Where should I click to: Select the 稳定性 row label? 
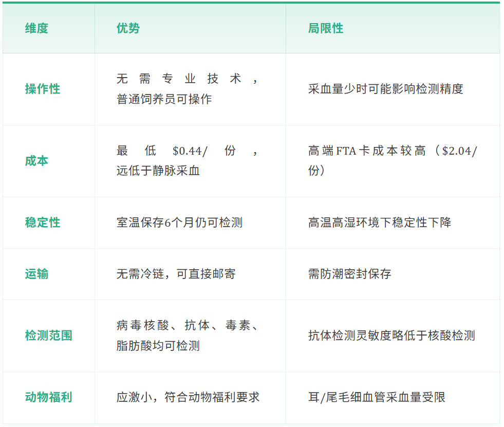point(43,222)
